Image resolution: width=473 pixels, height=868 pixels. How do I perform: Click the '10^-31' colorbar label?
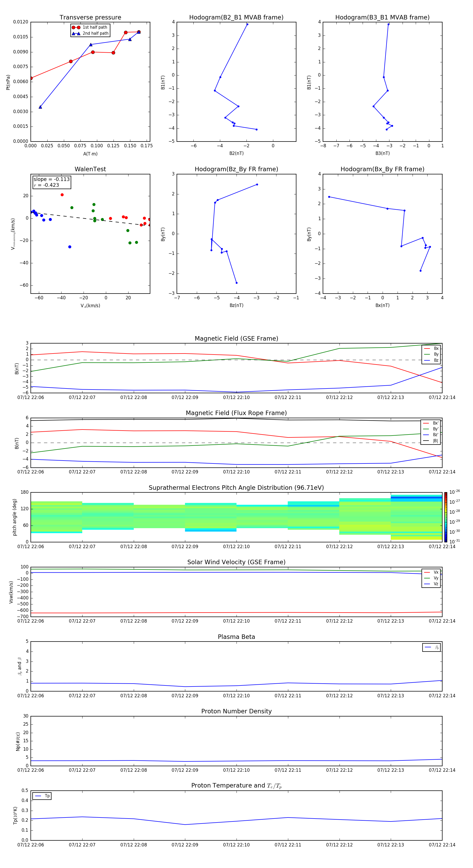(454, 542)
